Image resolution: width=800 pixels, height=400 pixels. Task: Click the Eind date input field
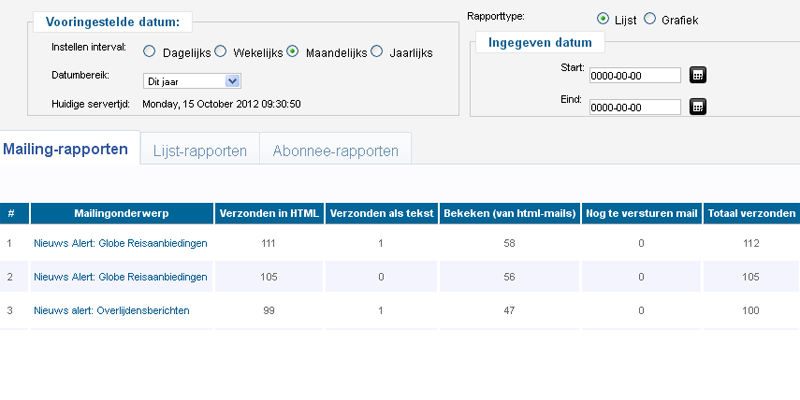point(635,107)
